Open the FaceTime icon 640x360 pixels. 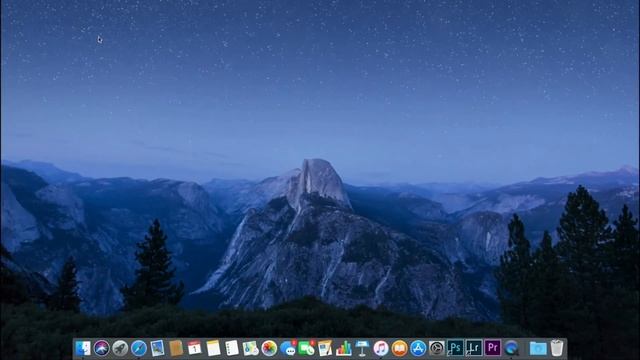307,348
